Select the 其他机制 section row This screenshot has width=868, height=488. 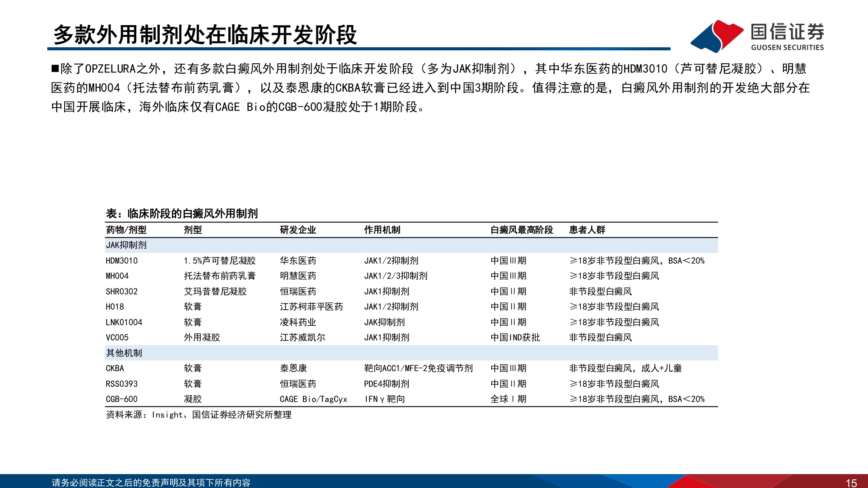(411, 353)
